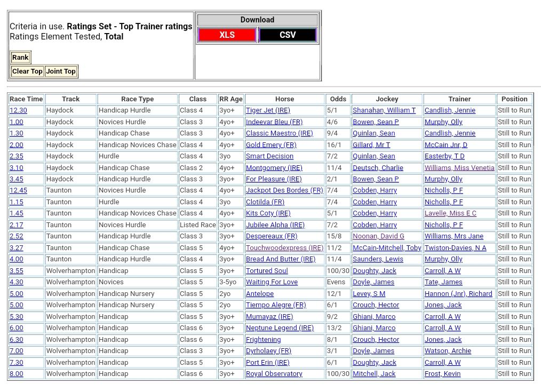Open the 12.30 Haydock race time link
Viewport: 541px width, 392px height.
(x=18, y=110)
